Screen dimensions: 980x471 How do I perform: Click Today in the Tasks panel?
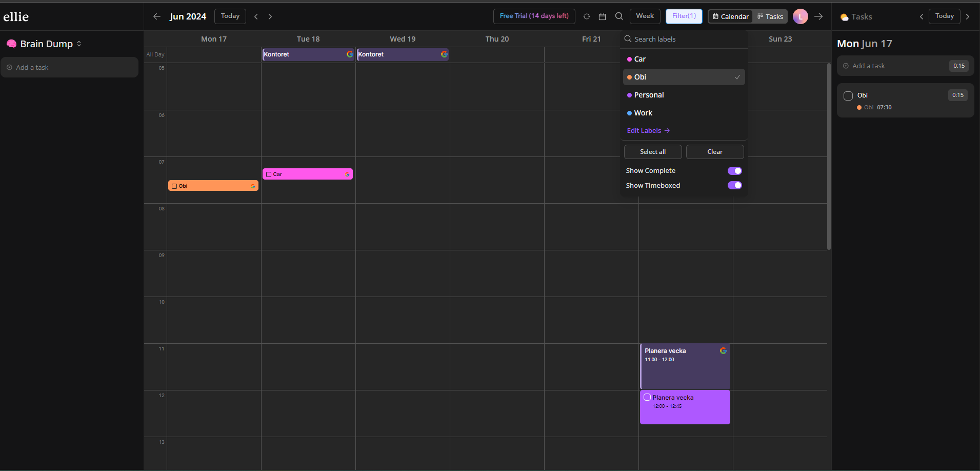944,16
